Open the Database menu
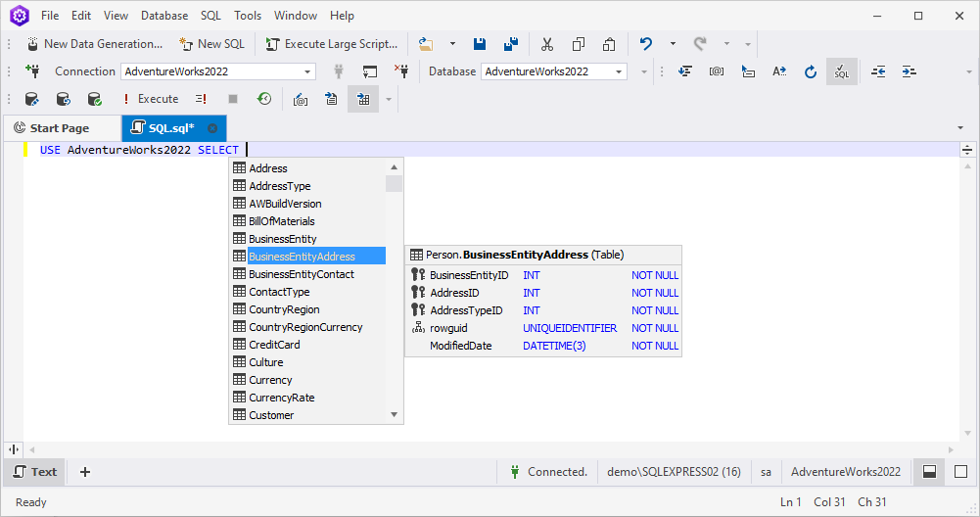The image size is (980, 517). pos(164,16)
